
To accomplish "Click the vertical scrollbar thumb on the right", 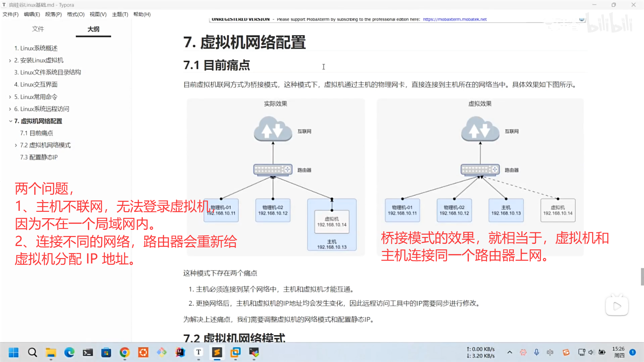I will (x=642, y=277).
